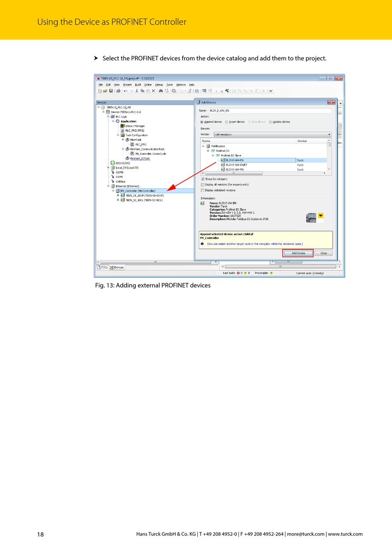Collapse the Task Configuration node
Screen dimensions: 392x555
(118, 135)
